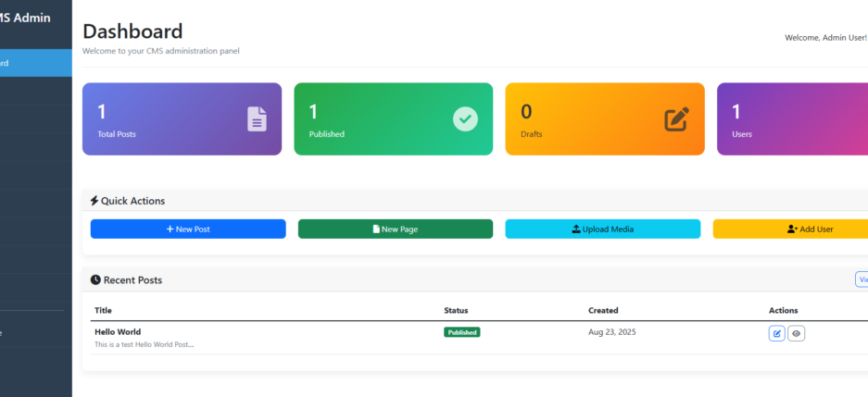The image size is (868, 397).
Task: Click the clock icon beside Recent Posts
Action: 95,279
